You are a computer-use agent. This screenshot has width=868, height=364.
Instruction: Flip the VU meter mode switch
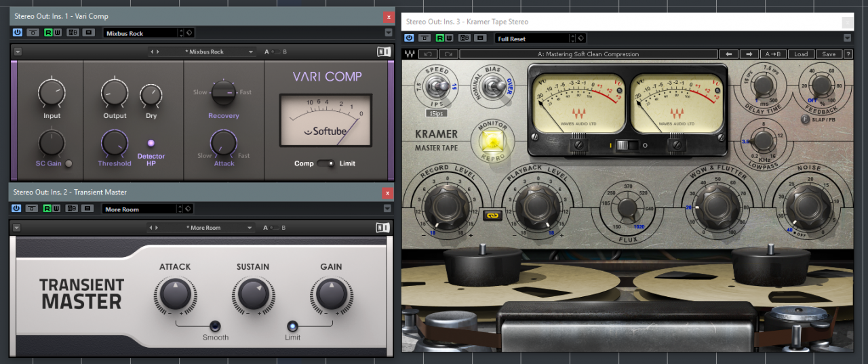point(626,144)
